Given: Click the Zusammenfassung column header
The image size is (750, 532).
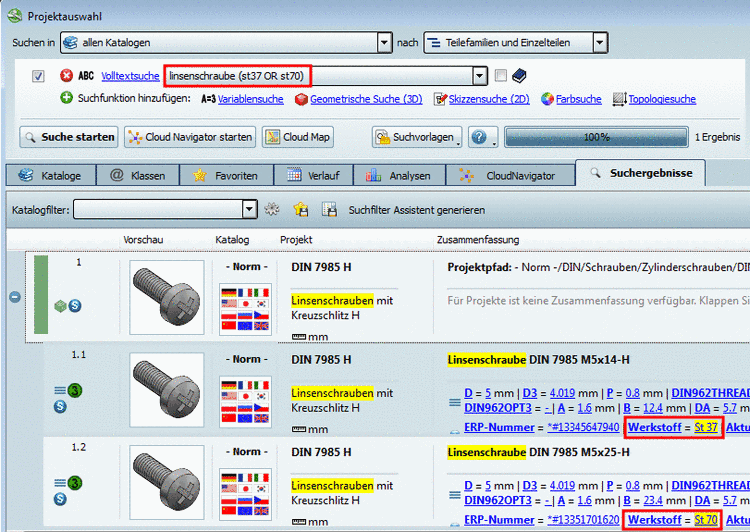Looking at the screenshot, I should (478, 240).
